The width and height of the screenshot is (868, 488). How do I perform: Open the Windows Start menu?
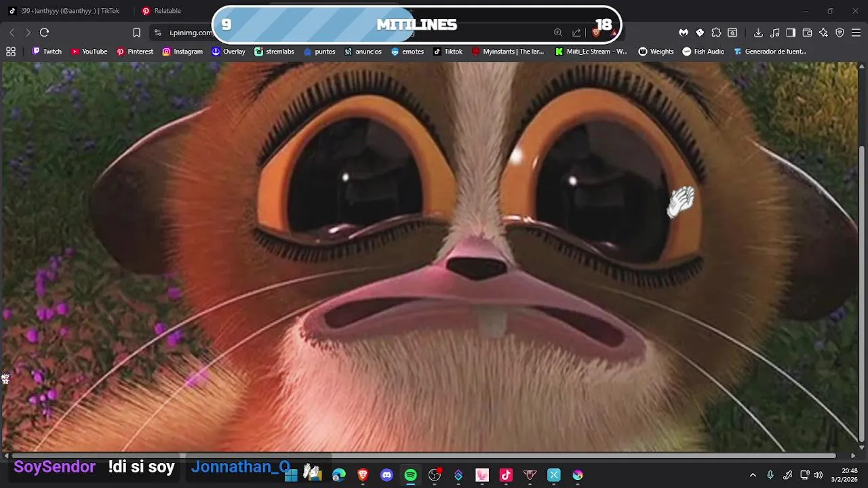[x=291, y=475]
